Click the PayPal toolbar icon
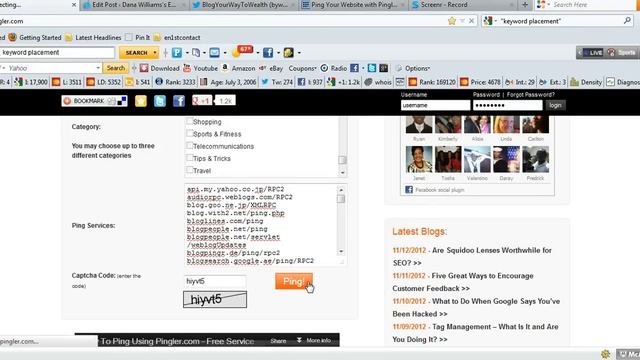Screen dimensions: 640x360 177,53
